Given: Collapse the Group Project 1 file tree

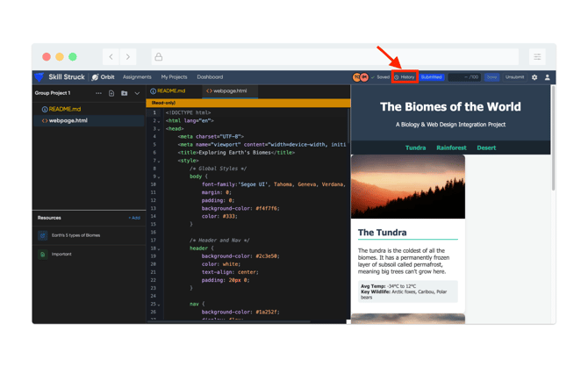Looking at the screenshot, I should (x=137, y=93).
